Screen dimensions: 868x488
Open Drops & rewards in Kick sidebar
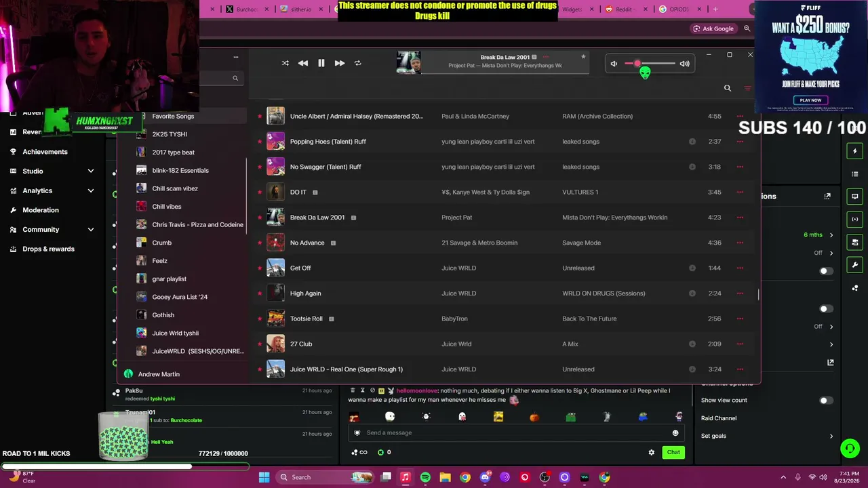click(48, 249)
